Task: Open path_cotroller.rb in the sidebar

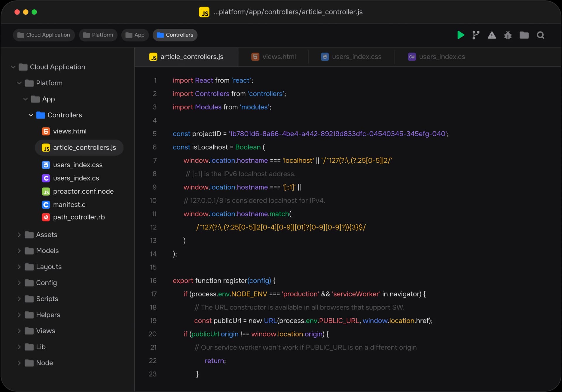Action: [79, 217]
